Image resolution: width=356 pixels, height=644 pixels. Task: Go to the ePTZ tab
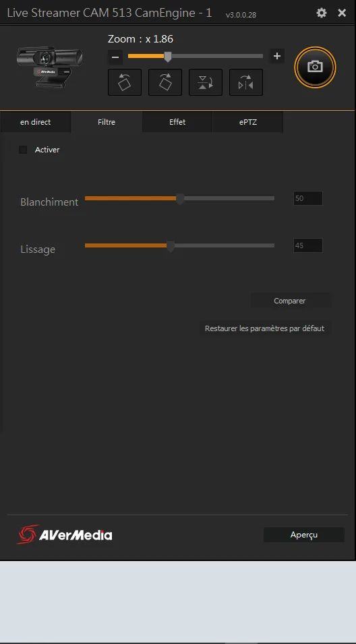tap(248, 122)
